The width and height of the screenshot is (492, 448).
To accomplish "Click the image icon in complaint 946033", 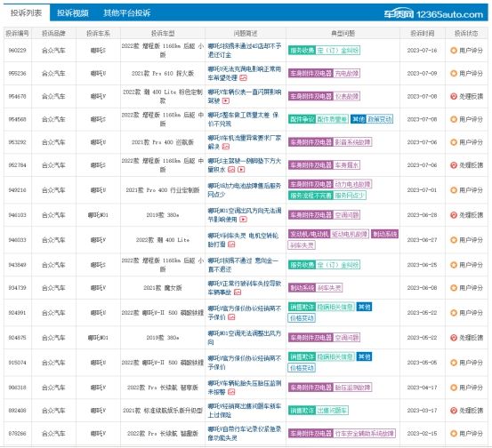I will [x=231, y=244].
